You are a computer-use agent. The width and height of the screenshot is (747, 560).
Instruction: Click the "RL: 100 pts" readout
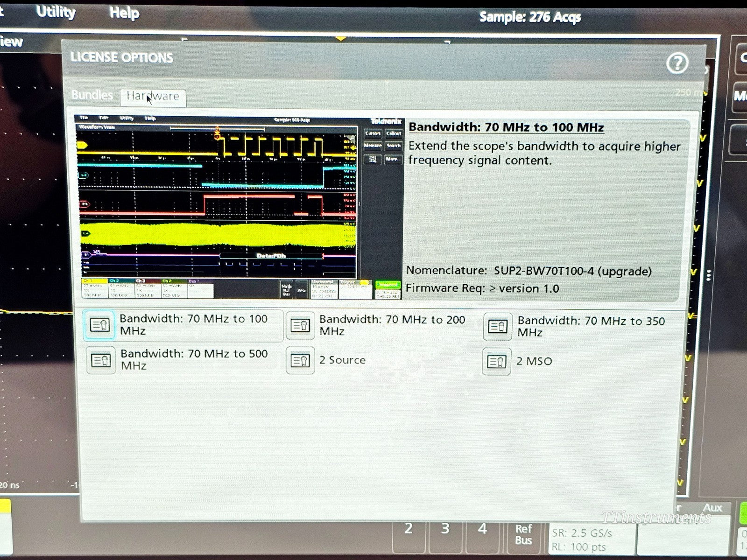579,547
